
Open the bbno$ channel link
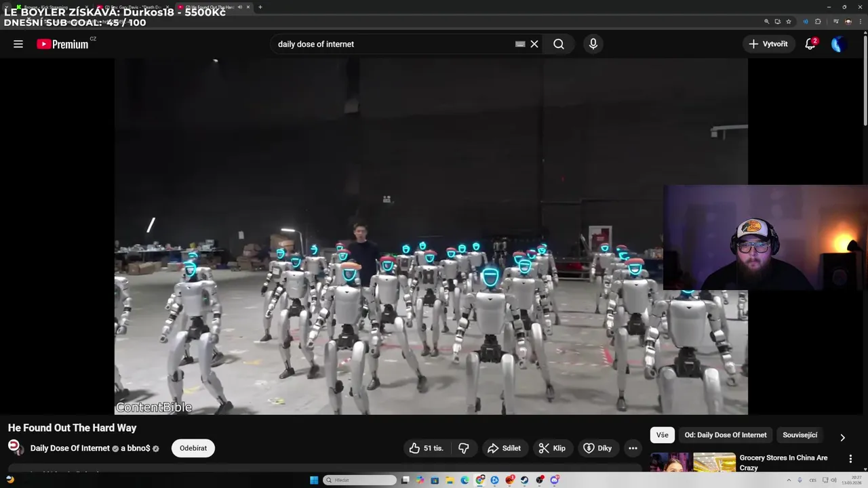139,448
